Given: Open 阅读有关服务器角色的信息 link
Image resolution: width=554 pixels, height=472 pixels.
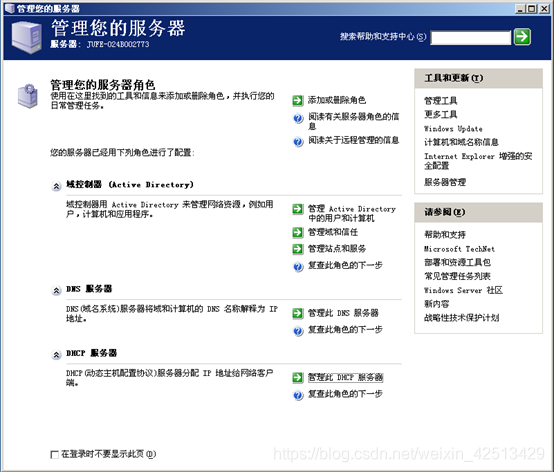Looking at the screenshot, I should point(354,121).
